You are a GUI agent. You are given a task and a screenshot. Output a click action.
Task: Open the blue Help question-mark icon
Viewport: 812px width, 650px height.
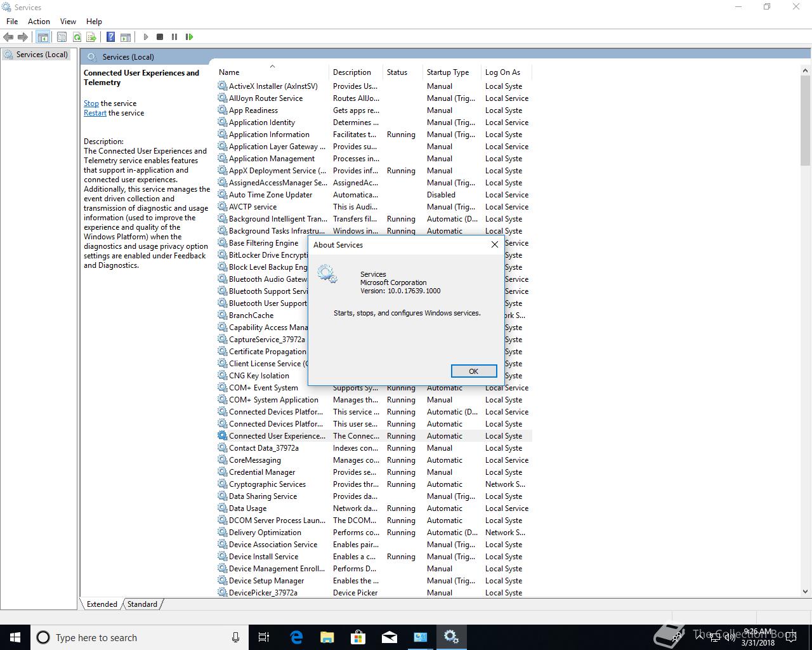click(110, 37)
